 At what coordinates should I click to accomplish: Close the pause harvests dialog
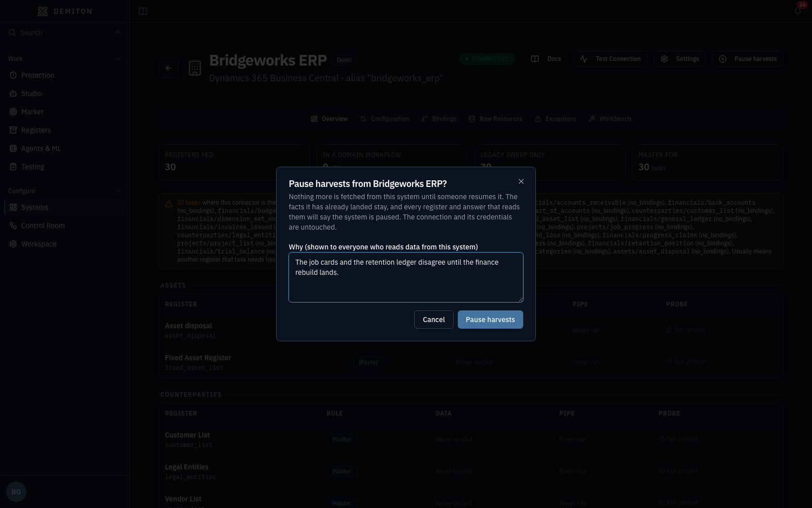click(x=521, y=181)
